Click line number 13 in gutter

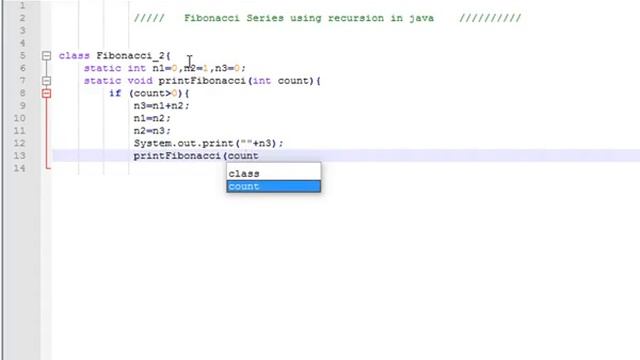(x=20, y=156)
